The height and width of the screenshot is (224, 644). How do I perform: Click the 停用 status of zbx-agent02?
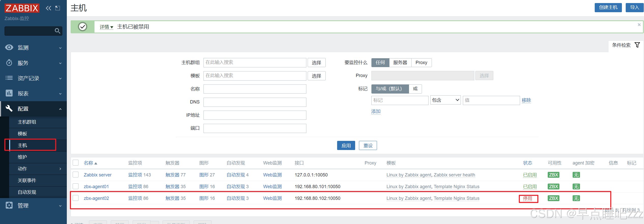pos(528,198)
